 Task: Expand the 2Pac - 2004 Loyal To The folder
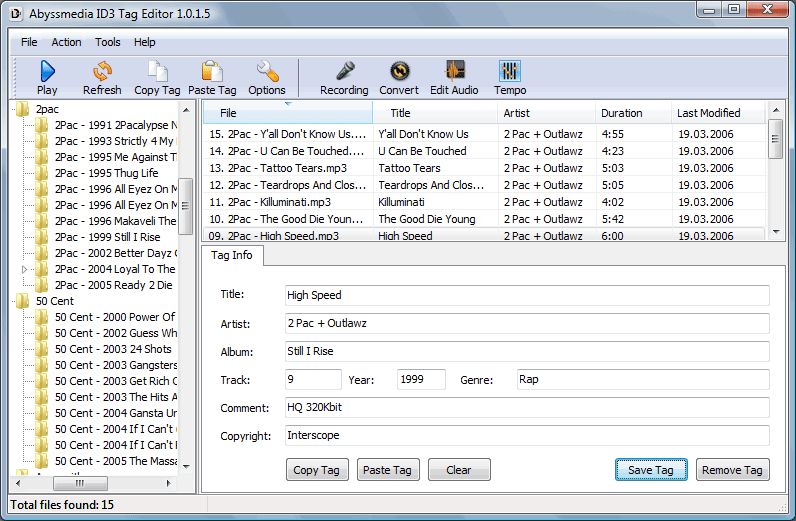[x=26, y=269]
